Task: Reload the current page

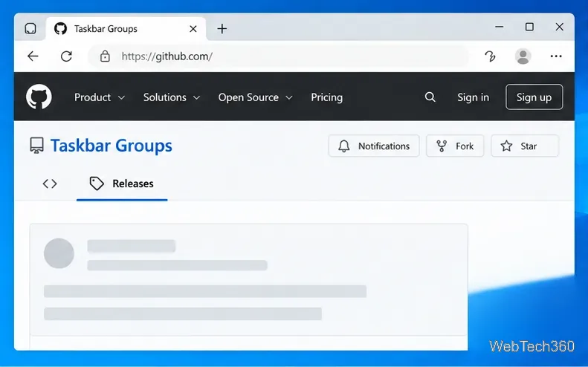Action: [66, 56]
